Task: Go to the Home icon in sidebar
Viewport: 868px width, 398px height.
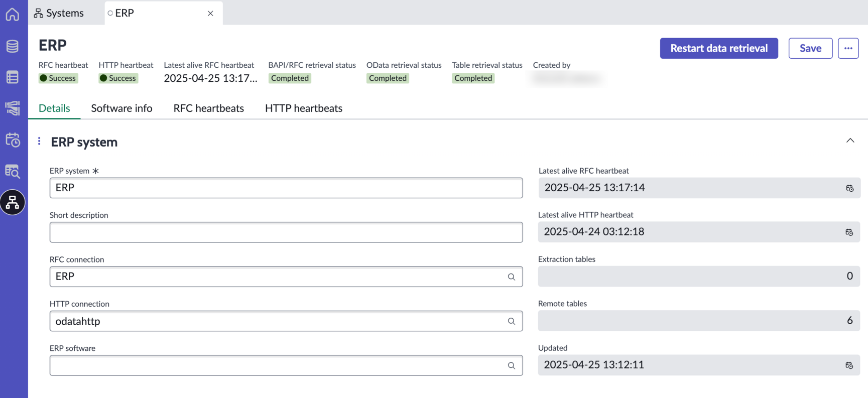Action: 13,14
